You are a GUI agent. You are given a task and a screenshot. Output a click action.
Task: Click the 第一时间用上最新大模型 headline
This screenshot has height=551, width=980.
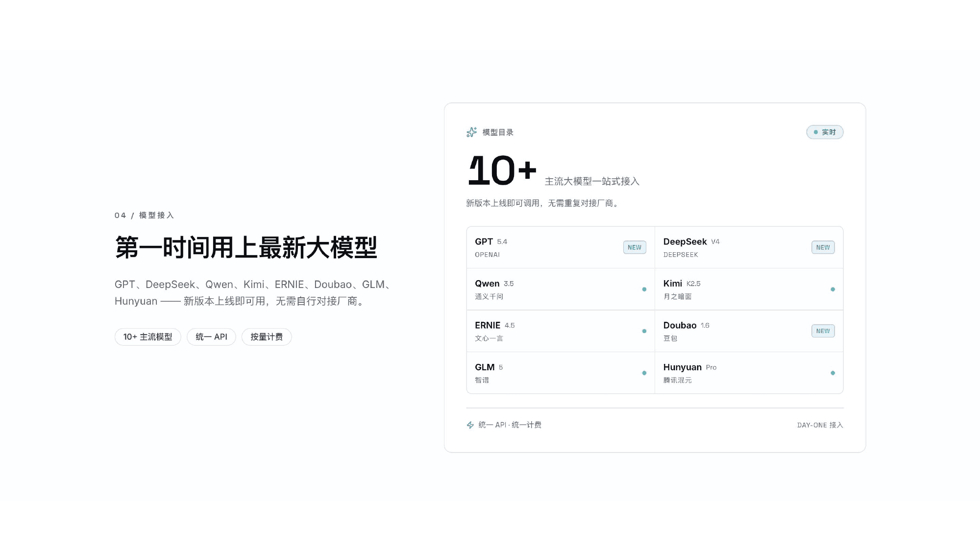click(246, 247)
